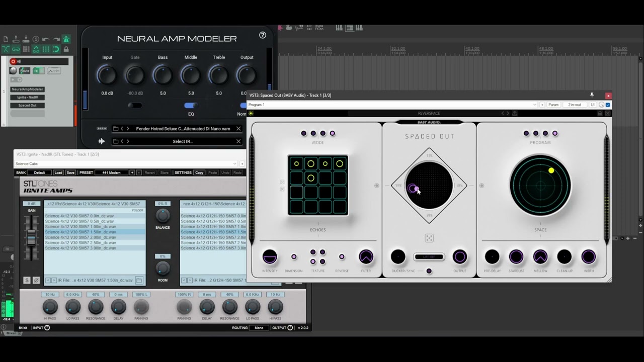Toggle the Gate switch in Neural Amp Modeler
644x362 pixels.
point(134,105)
